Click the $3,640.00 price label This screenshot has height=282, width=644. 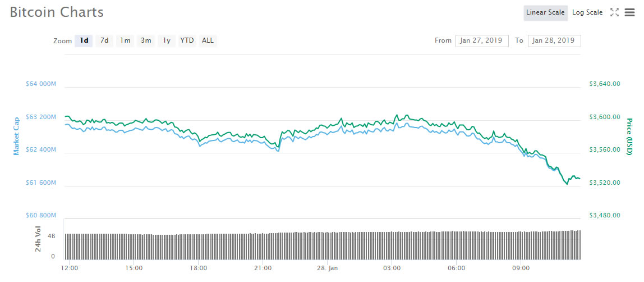605,84
